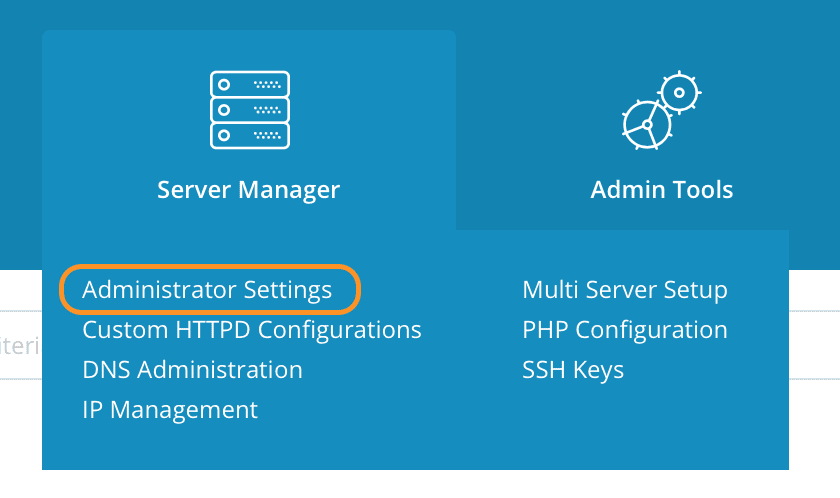Go to DNS Administration
The width and height of the screenshot is (840, 498).
tap(192, 370)
